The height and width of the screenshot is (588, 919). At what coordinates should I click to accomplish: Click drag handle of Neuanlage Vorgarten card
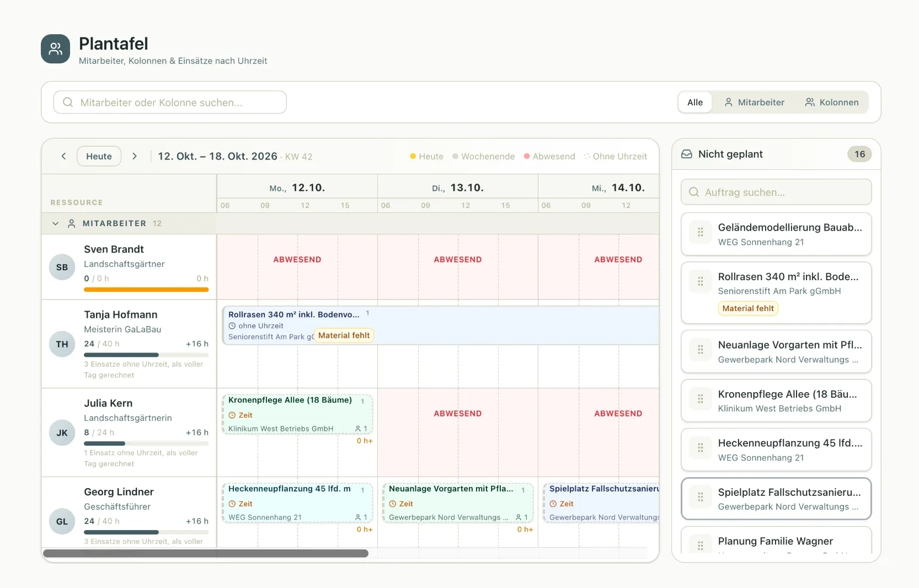700,350
